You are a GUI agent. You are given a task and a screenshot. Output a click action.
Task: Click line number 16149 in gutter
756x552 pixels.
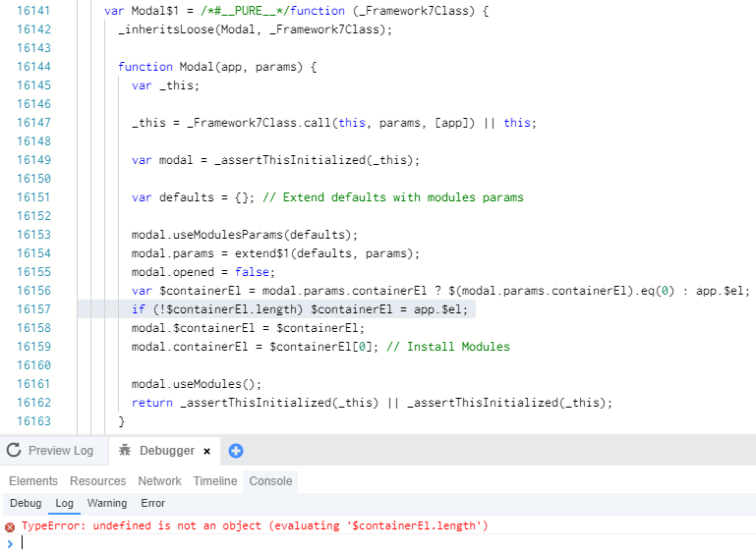point(33,160)
